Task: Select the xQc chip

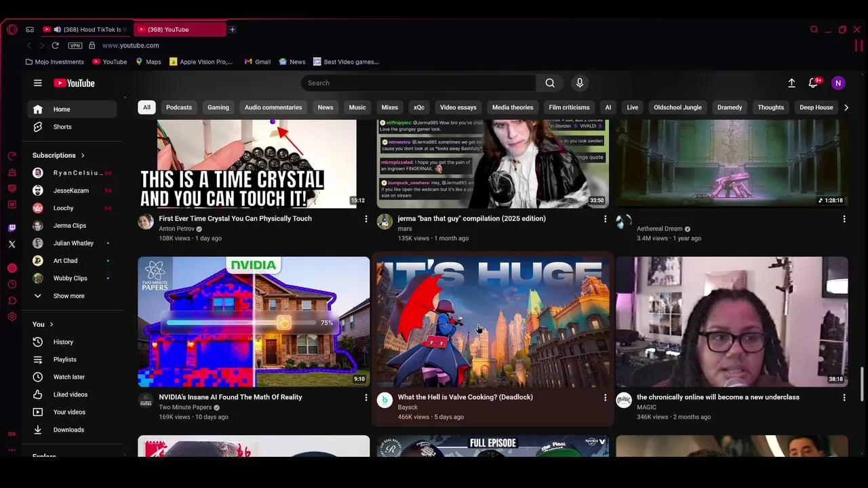Action: pos(419,107)
